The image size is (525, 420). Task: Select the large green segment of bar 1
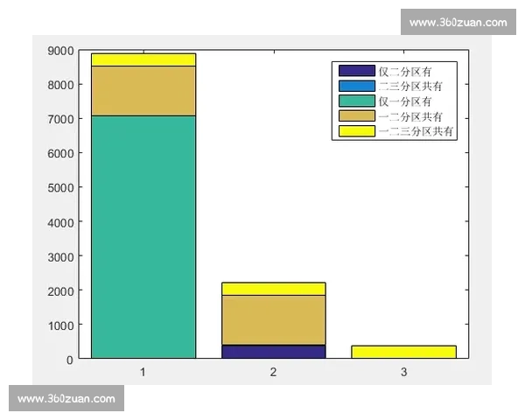click(143, 236)
